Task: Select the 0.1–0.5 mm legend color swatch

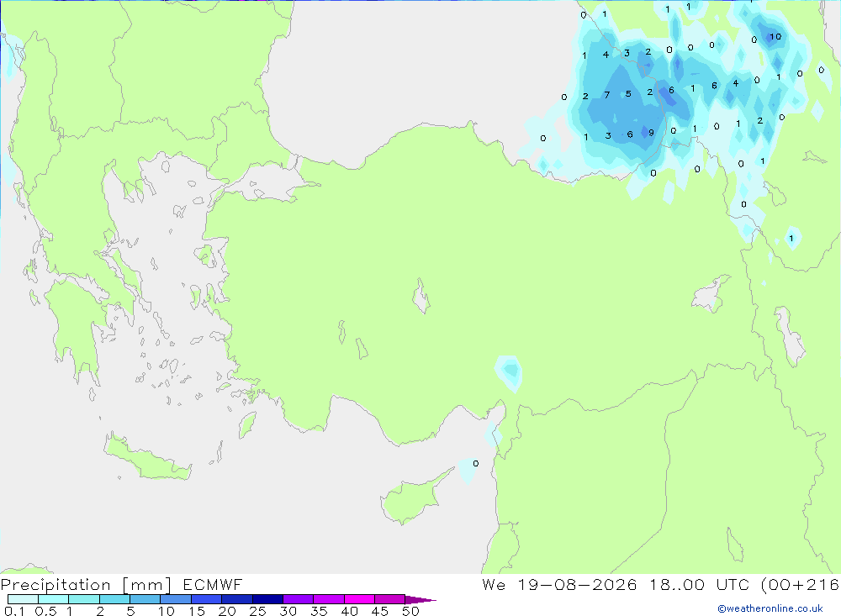Action: pos(23,599)
